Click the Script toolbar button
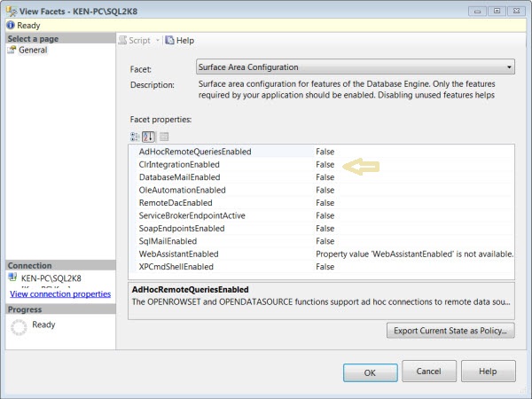 click(135, 41)
